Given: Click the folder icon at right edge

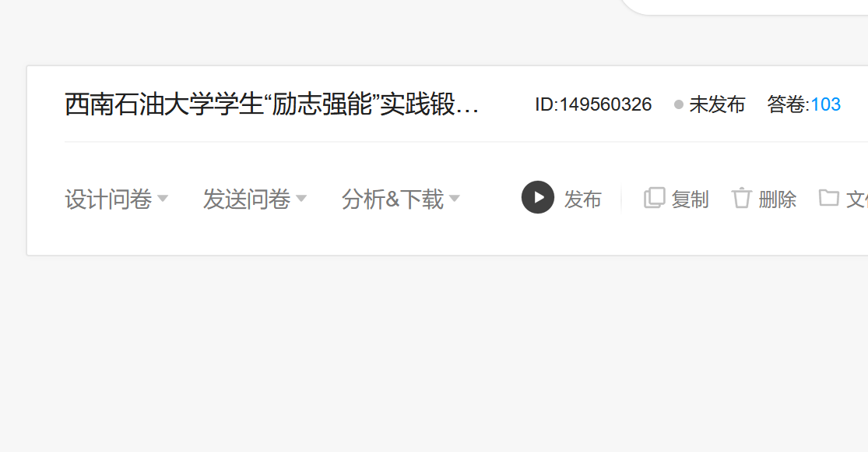Looking at the screenshot, I should pyautogui.click(x=829, y=197).
